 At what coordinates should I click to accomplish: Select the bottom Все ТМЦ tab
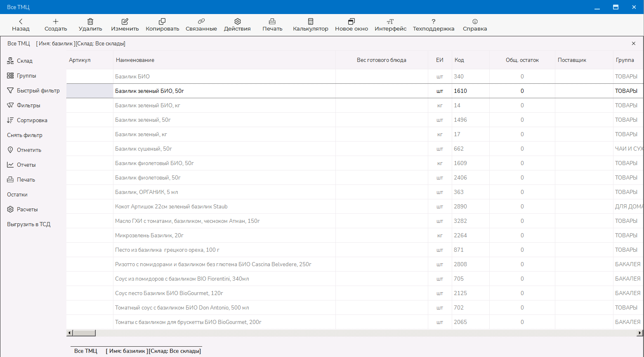(137, 351)
